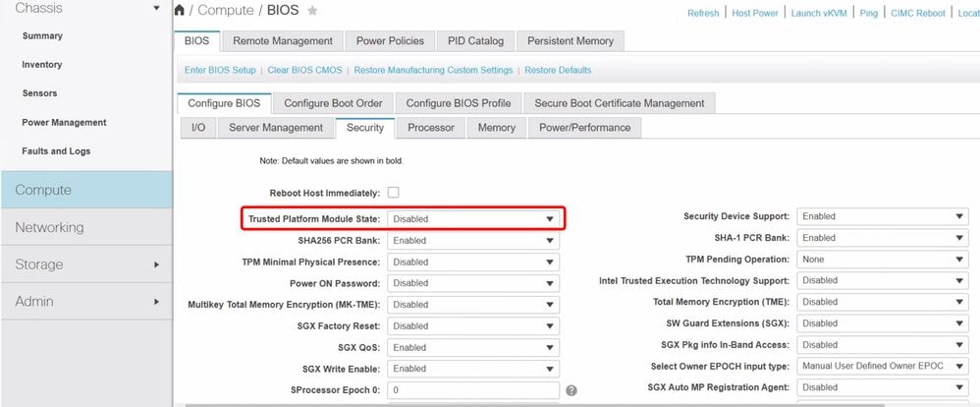Click the Launch vKVM link
Viewport: 980px width, 407px height.
[x=818, y=13]
